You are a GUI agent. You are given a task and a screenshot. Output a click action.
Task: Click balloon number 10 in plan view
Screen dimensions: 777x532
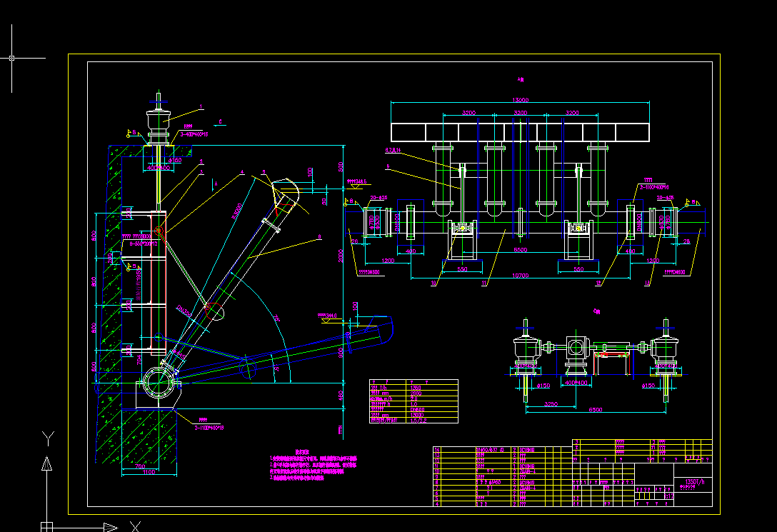click(x=433, y=283)
